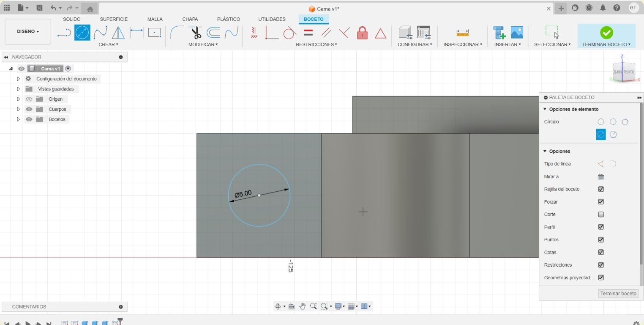Open the SELECCIONAR dropdown menu
Image resolution: width=644 pixels, height=325 pixels.
point(552,44)
